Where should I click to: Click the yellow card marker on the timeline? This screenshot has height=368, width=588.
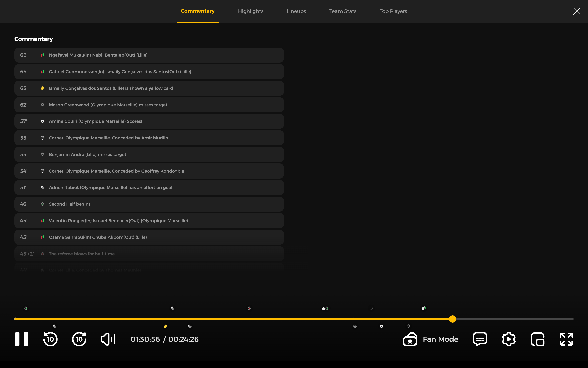pyautogui.click(x=165, y=326)
